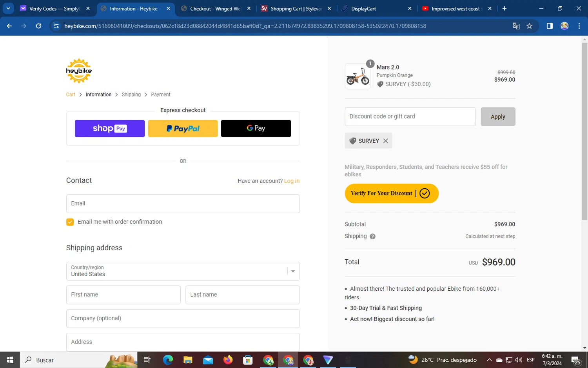Screen dimensions: 588x368
Task: Open the Country/region dropdown
Action: [x=183, y=271]
